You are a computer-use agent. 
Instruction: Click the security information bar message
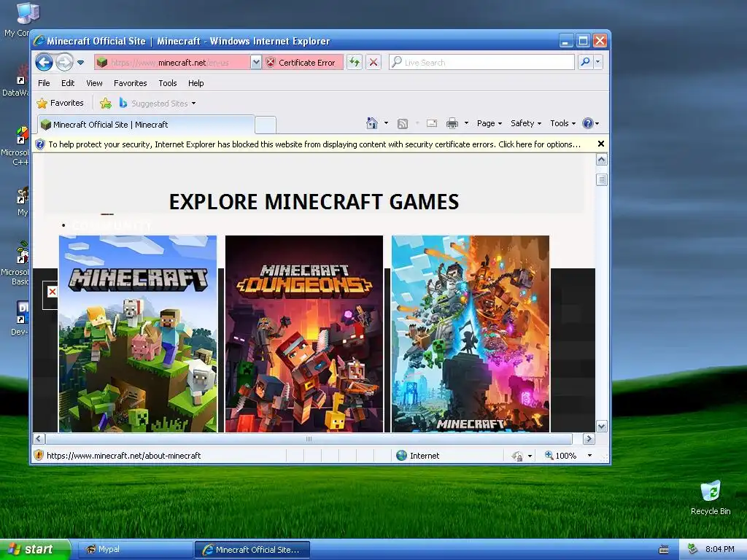coord(314,144)
